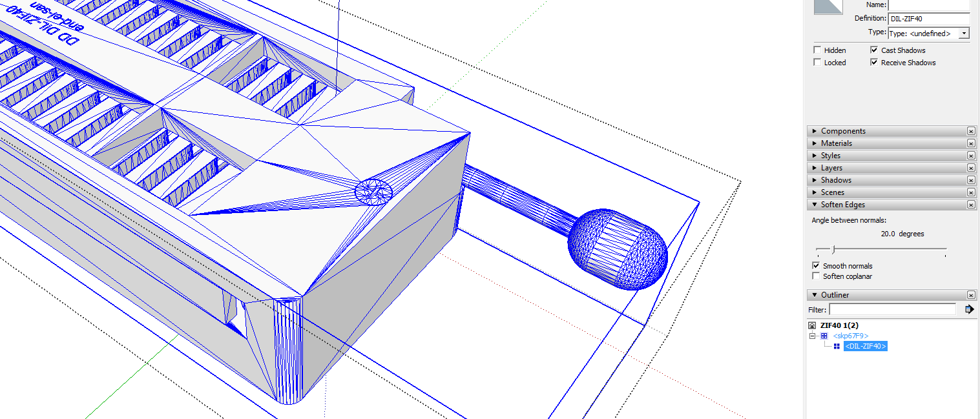This screenshot has height=419, width=980.
Task: Close the Outliner panel
Action: (971, 295)
